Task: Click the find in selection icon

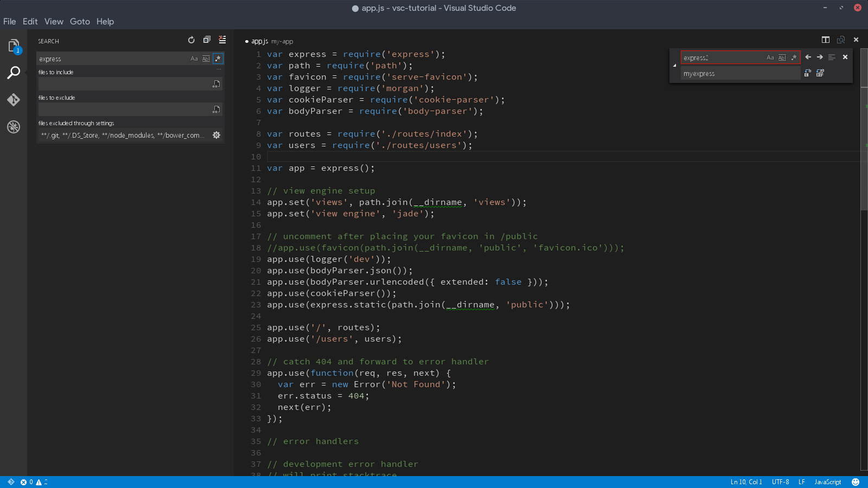Action: pyautogui.click(x=832, y=57)
